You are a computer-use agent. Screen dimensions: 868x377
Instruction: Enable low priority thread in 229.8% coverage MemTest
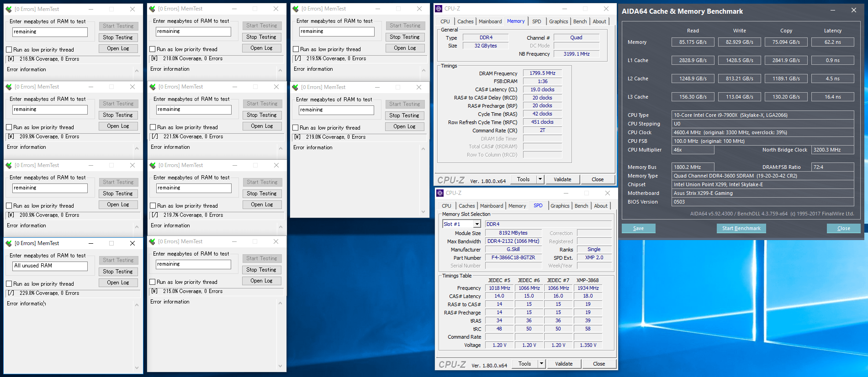(9, 284)
